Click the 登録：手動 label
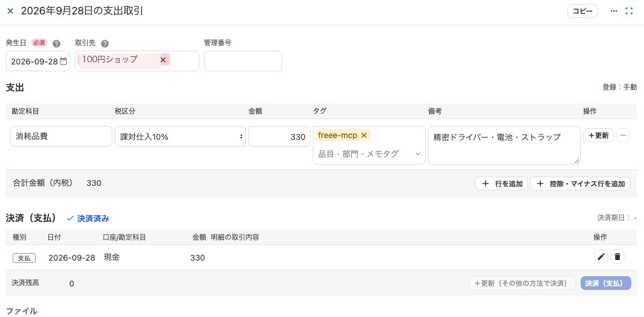Screen dimensions: 644x317 tap(619, 87)
